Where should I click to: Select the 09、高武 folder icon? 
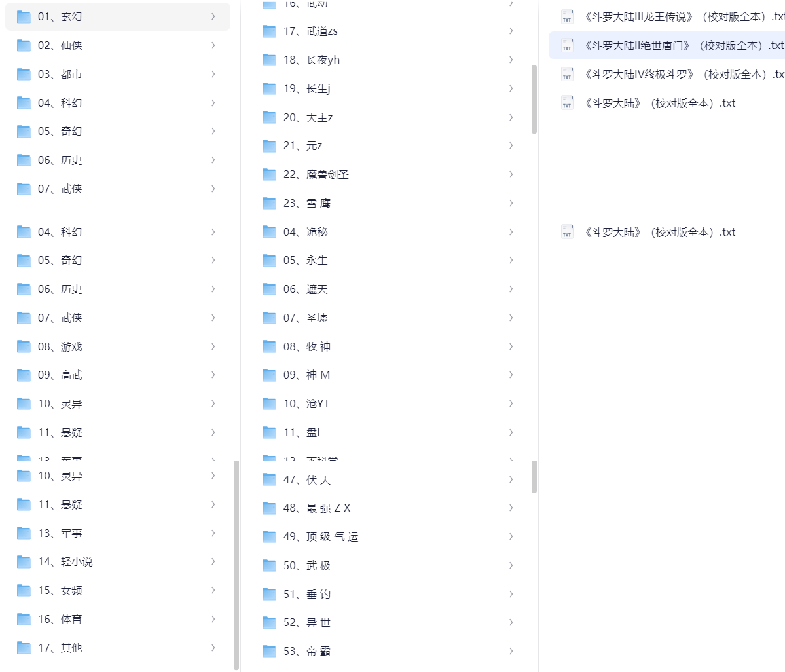[x=24, y=375]
